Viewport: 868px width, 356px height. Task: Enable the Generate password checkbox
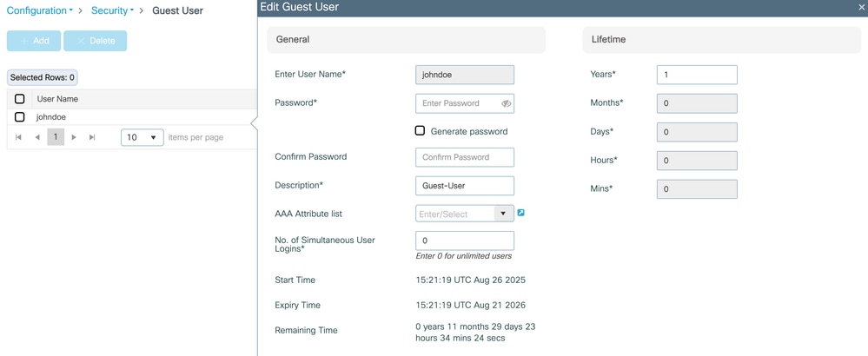point(421,131)
